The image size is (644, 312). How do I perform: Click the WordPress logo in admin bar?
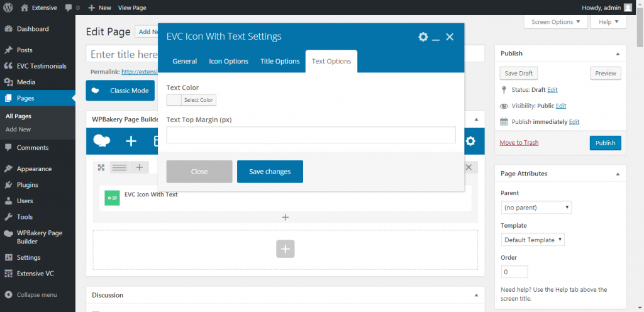(8, 8)
